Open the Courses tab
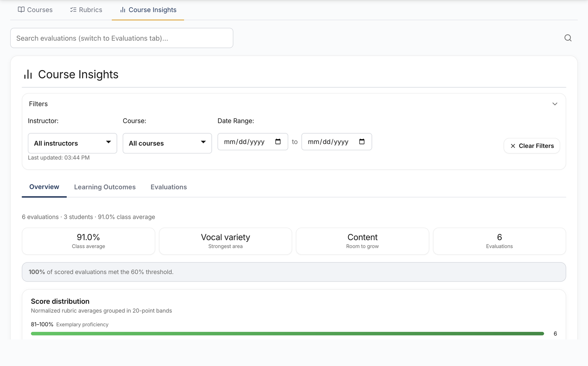Viewport: 588px width, 366px height. tap(35, 10)
